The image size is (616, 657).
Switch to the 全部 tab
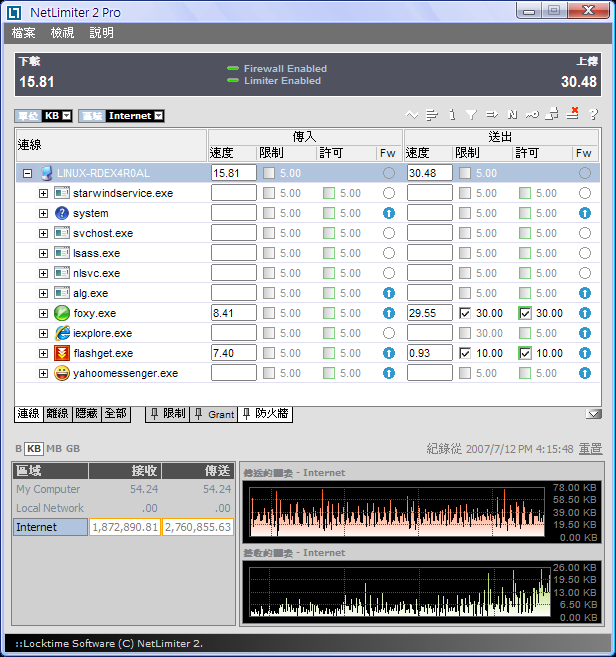click(x=116, y=414)
